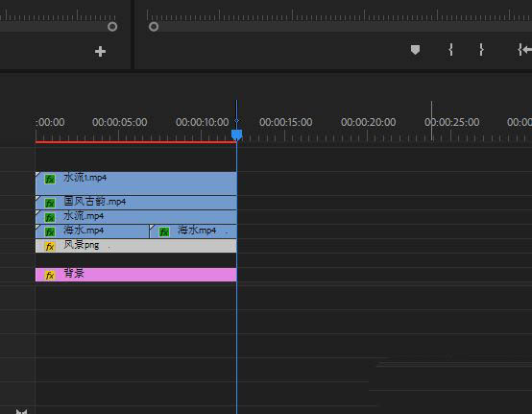
Task: Select the first 海水.mp4 clip
Action: click(x=92, y=231)
